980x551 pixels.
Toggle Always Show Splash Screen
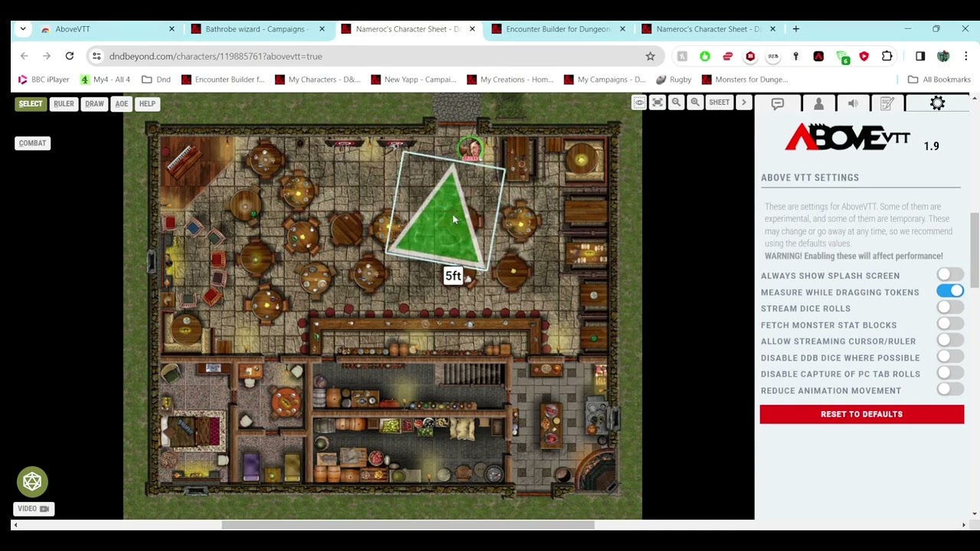(949, 275)
